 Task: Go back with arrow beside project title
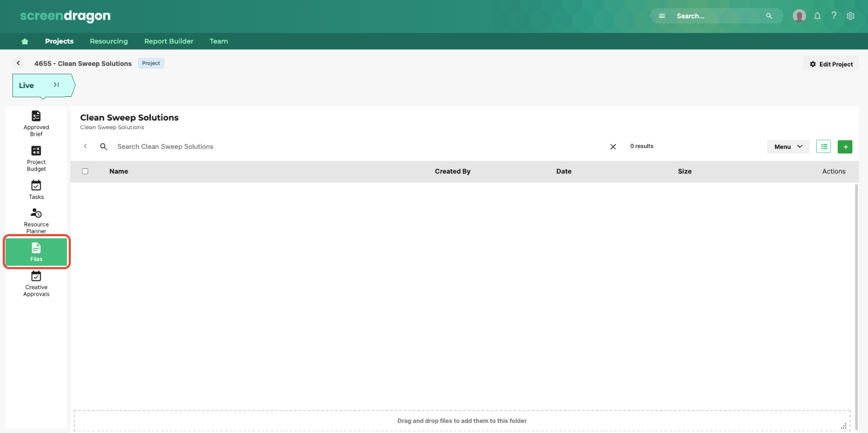pyautogui.click(x=18, y=63)
